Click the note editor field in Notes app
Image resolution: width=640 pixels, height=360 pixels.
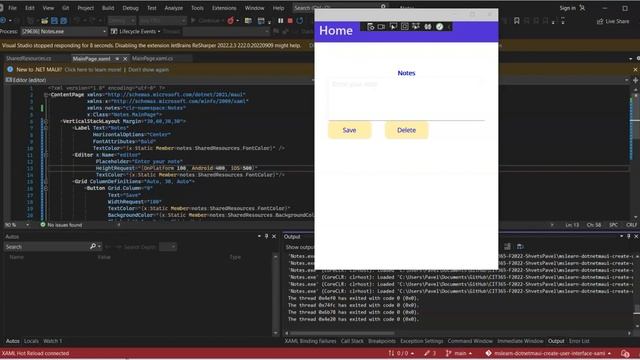pos(407,100)
